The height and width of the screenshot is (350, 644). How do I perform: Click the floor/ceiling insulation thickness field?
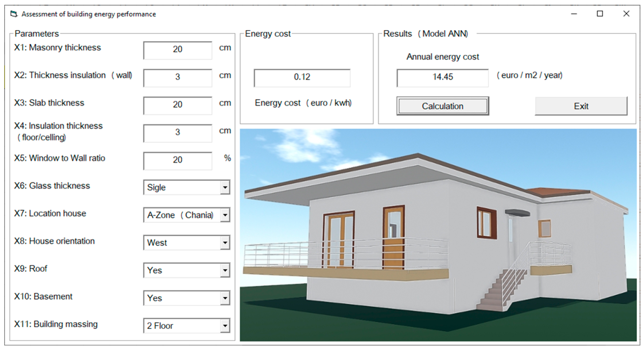[x=177, y=133]
